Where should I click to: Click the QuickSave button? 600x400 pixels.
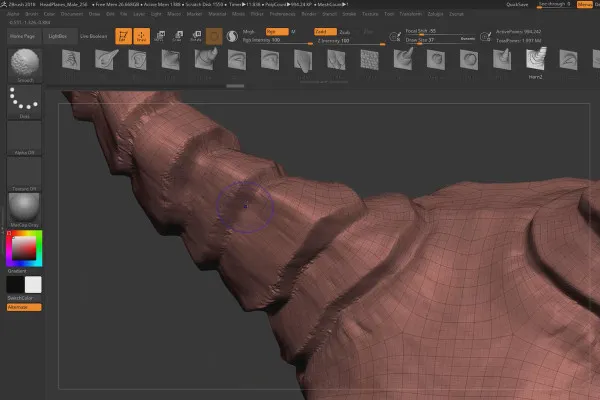tap(518, 5)
